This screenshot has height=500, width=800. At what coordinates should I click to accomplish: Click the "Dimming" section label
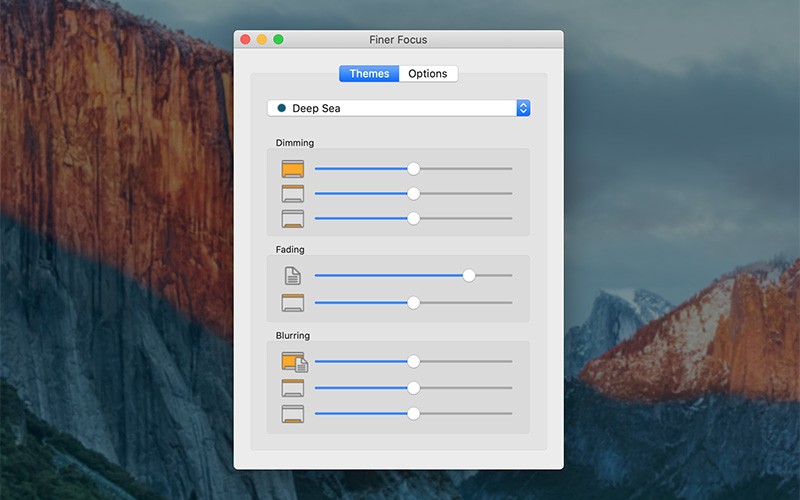pyautogui.click(x=295, y=143)
